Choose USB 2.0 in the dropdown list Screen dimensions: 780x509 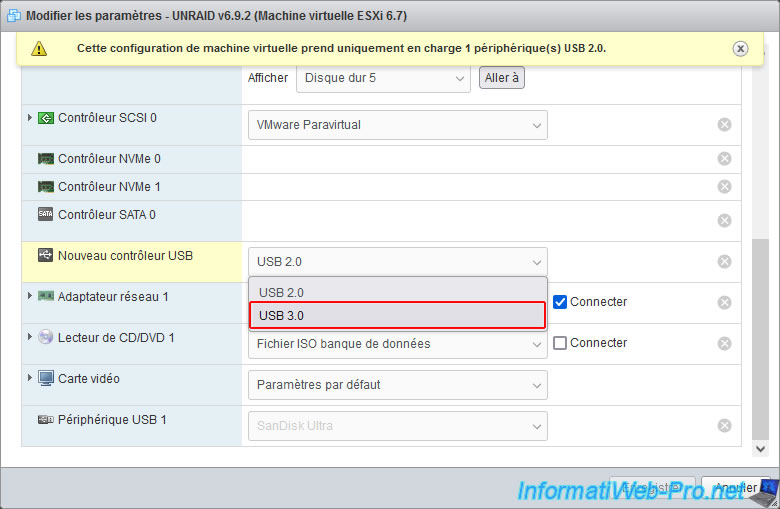[397, 293]
